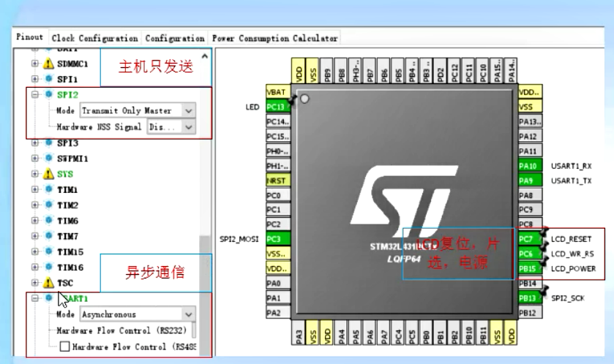614x364 pixels.
Task: Select pin PC13 on the chip
Action: (x=278, y=107)
